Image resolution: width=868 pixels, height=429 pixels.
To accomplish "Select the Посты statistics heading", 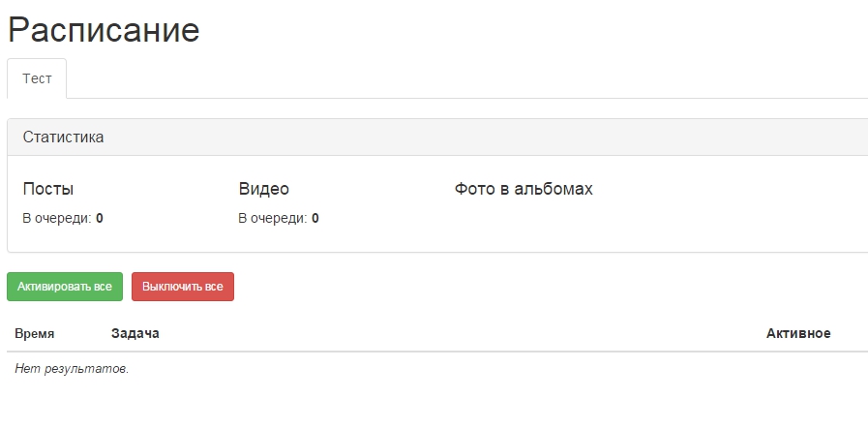I will pyautogui.click(x=48, y=189).
